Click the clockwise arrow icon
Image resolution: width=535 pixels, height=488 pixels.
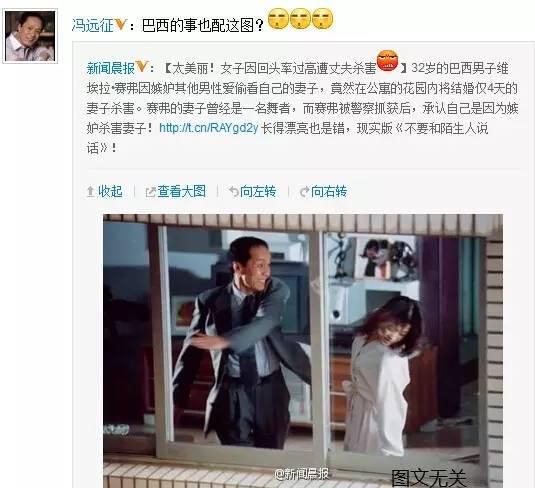click(304, 192)
